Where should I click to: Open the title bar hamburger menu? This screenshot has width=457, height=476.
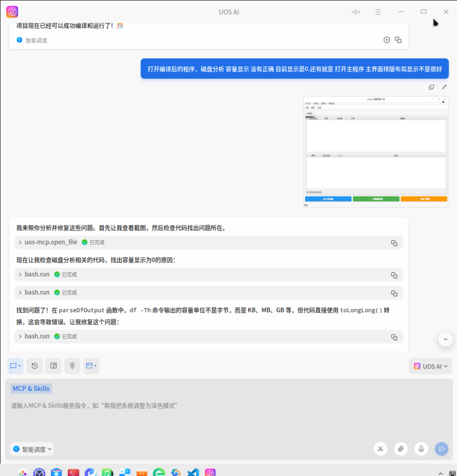coord(378,12)
